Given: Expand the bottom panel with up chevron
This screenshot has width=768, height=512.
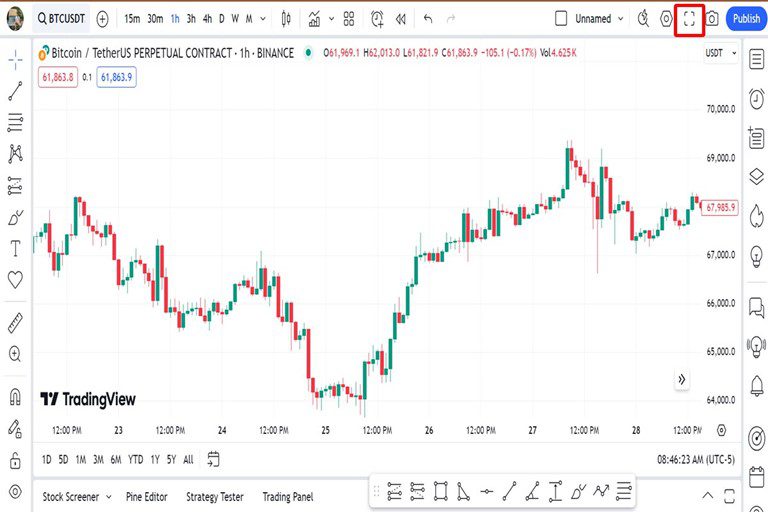Looking at the screenshot, I should (708, 495).
